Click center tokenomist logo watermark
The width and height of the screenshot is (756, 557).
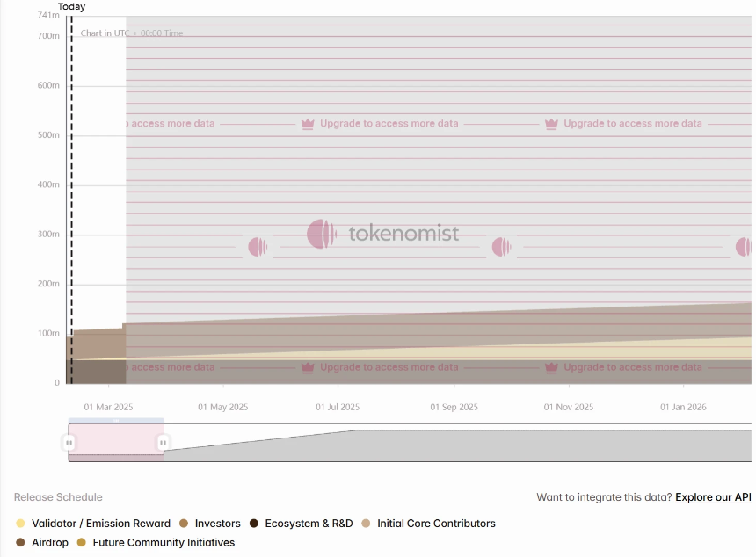pos(382,234)
